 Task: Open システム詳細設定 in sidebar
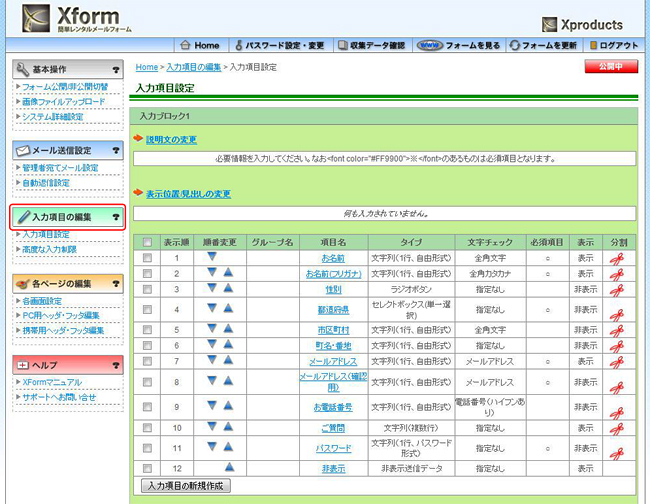point(53,116)
